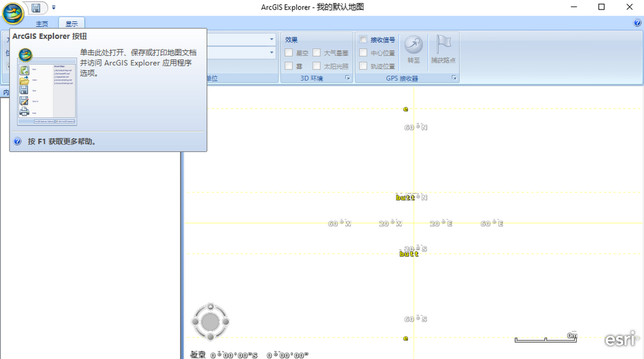The image size is (644, 359).
Task: Check the 接收信号 GPS checkbox
Action: click(x=364, y=39)
